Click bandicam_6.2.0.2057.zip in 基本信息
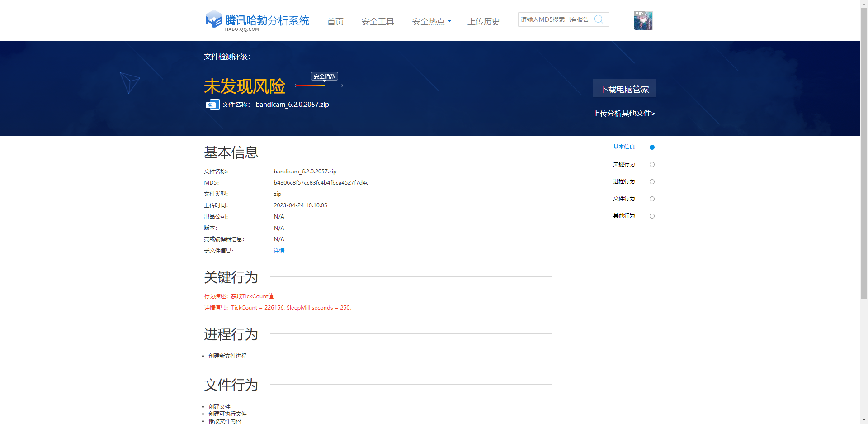Viewport: 868px width, 424px height. (x=305, y=172)
